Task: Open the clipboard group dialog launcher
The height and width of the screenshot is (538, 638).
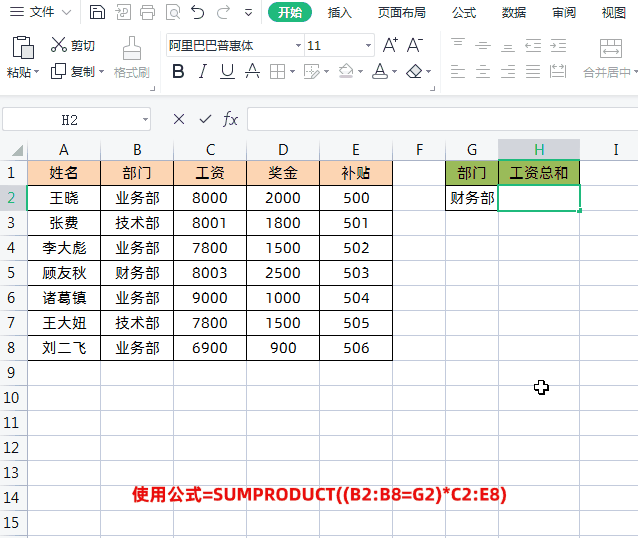Action: (x=153, y=89)
